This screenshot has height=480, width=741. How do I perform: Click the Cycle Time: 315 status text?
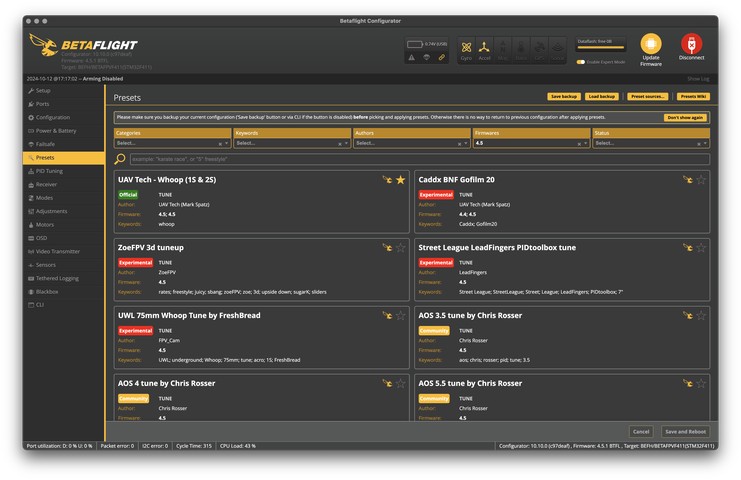click(x=194, y=446)
